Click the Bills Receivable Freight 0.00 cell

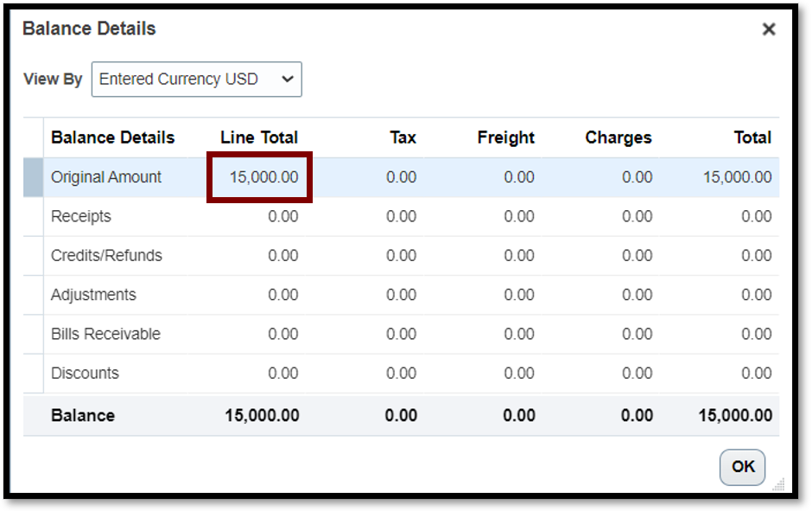point(519,334)
